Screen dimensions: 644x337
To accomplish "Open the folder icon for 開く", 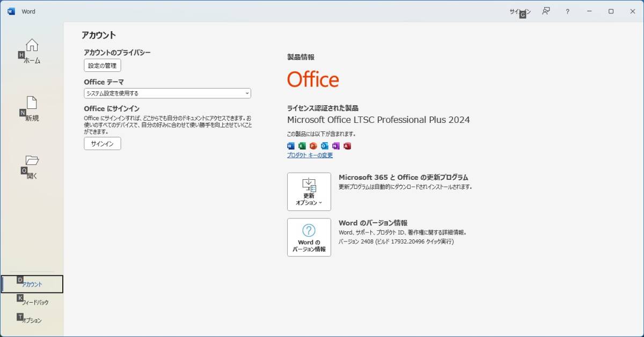I will click(x=32, y=160).
